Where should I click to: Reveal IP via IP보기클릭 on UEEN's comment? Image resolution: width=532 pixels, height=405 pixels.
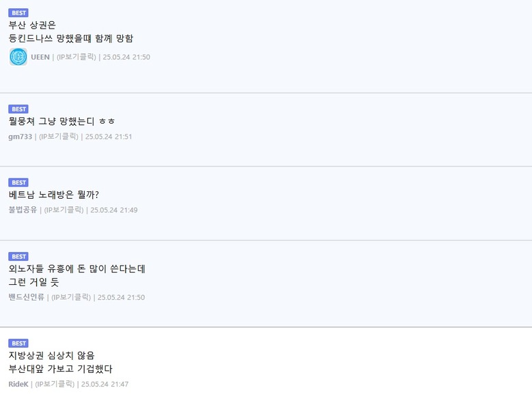[x=76, y=57]
